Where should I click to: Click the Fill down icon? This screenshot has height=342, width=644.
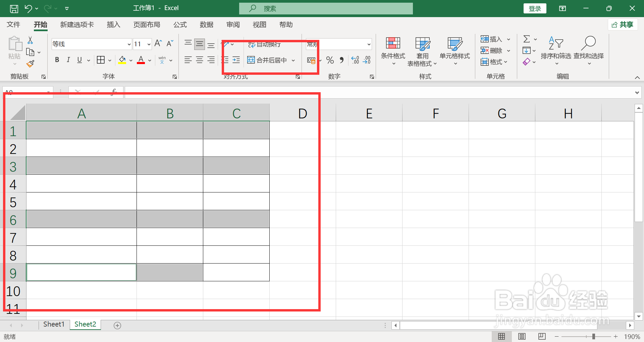[527, 51]
